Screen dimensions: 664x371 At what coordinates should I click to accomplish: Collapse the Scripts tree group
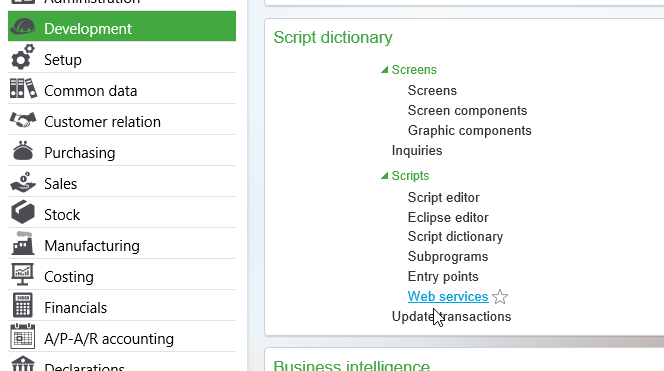(x=385, y=176)
